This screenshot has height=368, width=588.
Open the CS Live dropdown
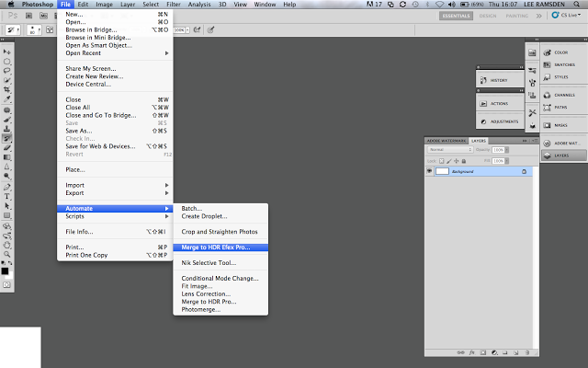tap(566, 16)
